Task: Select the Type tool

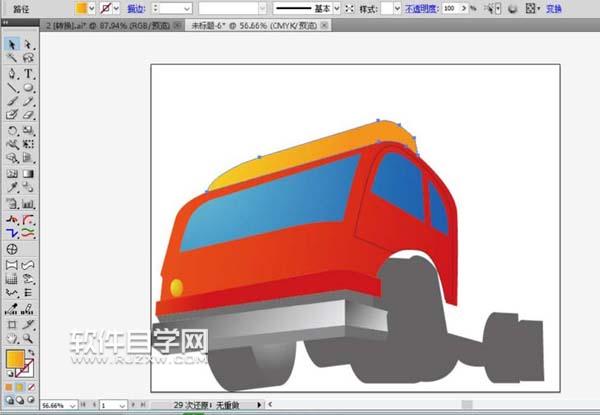Action: (x=28, y=73)
